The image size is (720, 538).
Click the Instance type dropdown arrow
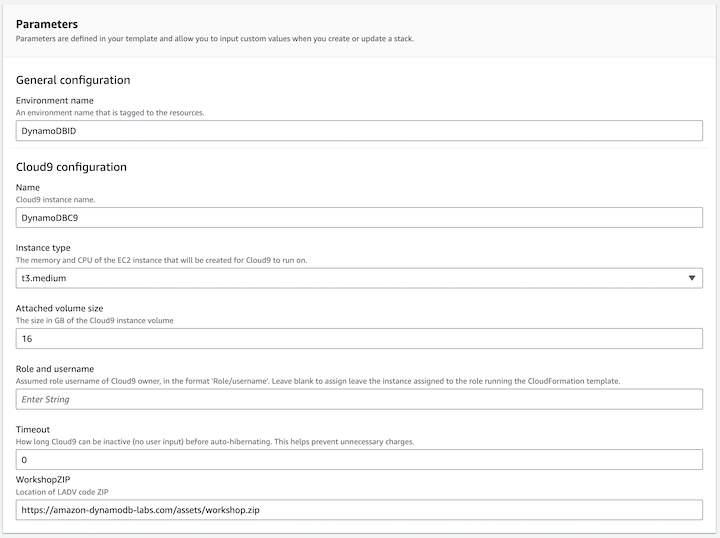694,279
